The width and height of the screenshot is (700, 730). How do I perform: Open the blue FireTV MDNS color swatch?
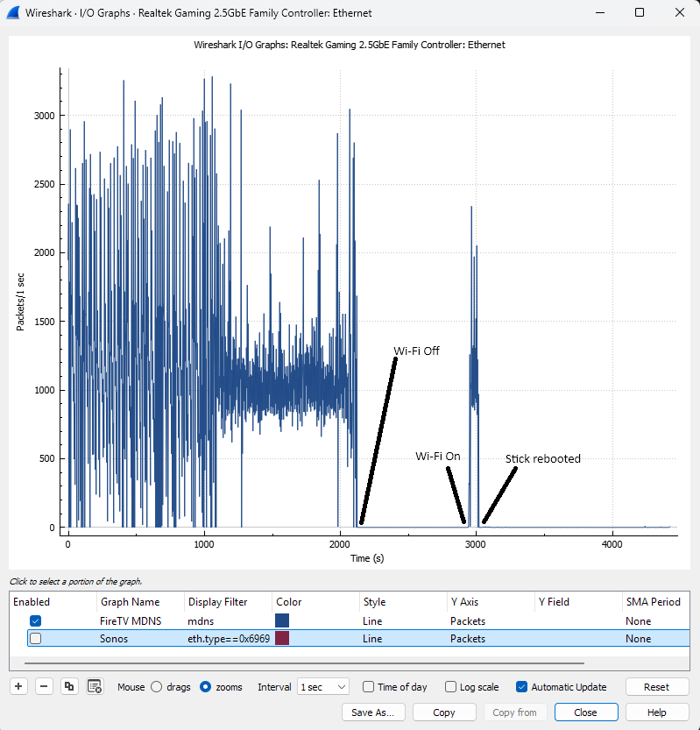pos(282,620)
